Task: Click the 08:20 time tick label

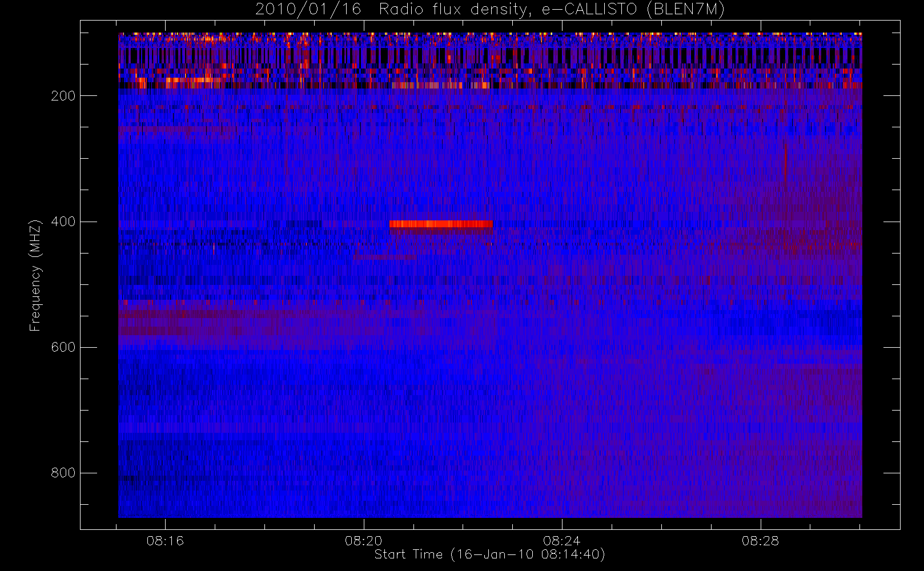Action: tap(364, 541)
